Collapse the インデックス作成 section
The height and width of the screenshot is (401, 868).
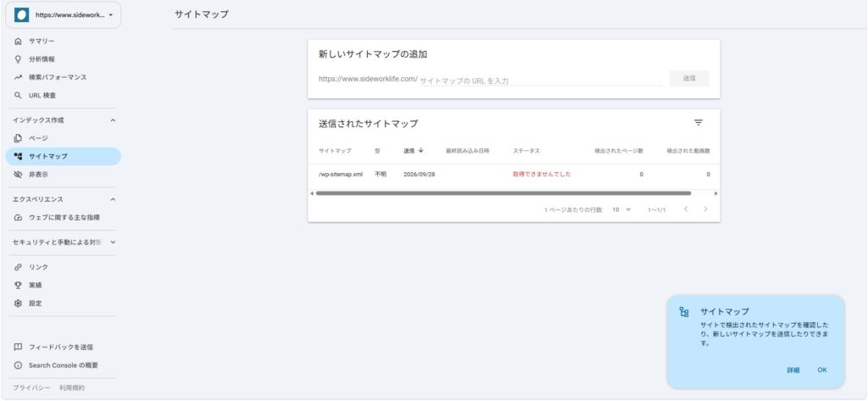click(113, 120)
